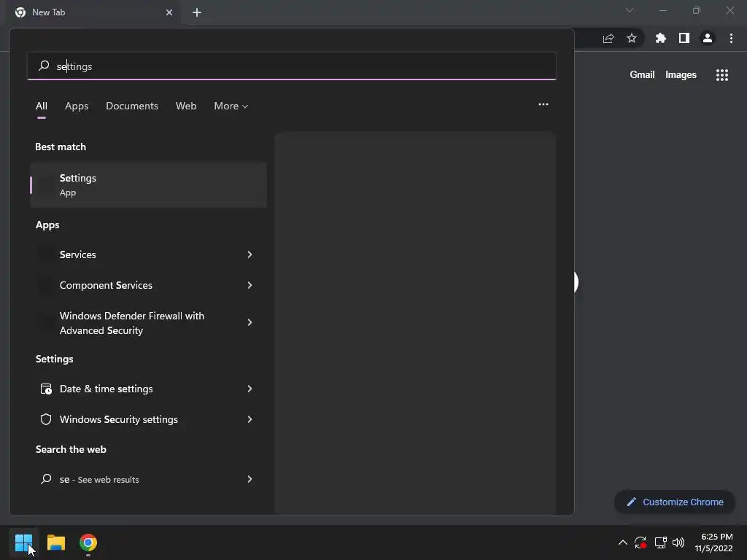This screenshot has height=560, width=747.
Task: Expand the Services result chevron
Action: 249,254
